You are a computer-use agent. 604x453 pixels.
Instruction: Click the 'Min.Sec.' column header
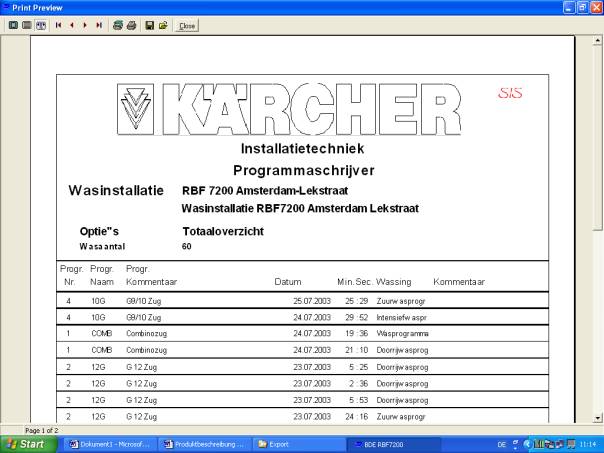click(355, 282)
